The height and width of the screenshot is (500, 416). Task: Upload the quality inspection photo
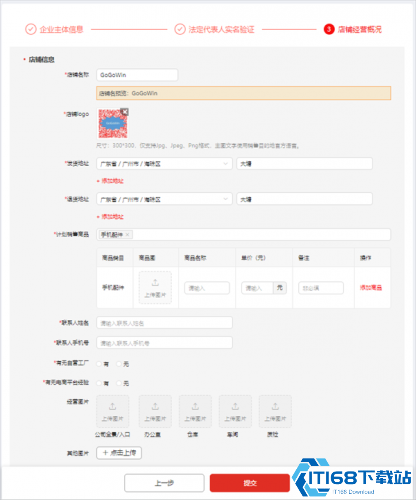coord(275,411)
